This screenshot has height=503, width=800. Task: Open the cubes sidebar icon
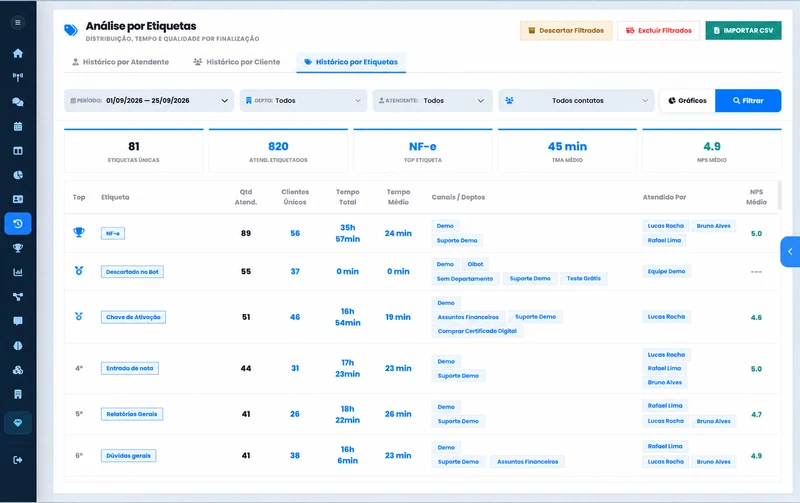click(18, 370)
